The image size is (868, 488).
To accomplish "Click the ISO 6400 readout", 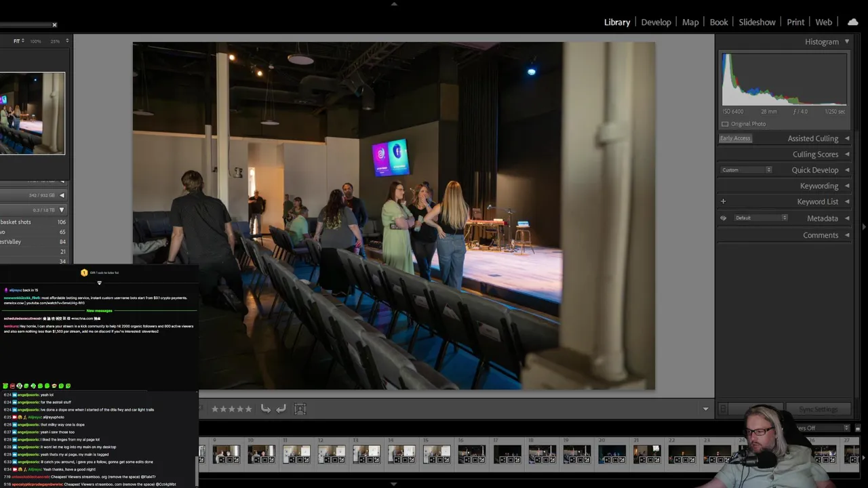I will 732,111.
